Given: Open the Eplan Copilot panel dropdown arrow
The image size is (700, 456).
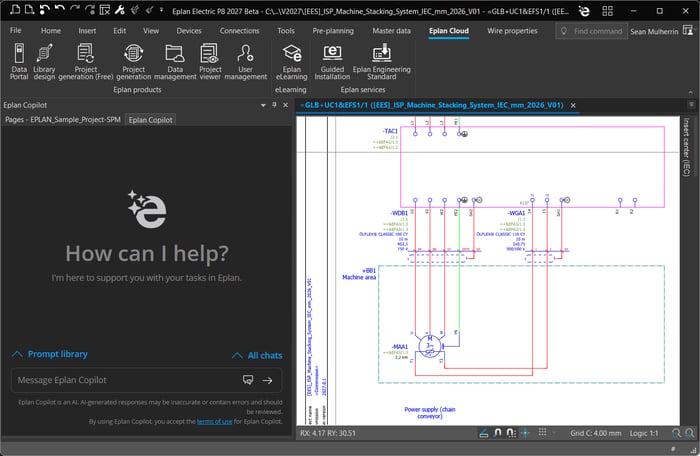Looking at the screenshot, I should [x=263, y=105].
